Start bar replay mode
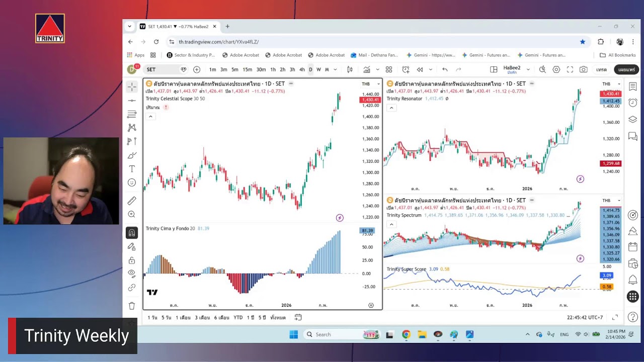Viewport: 644px width, 362px height. click(420, 69)
